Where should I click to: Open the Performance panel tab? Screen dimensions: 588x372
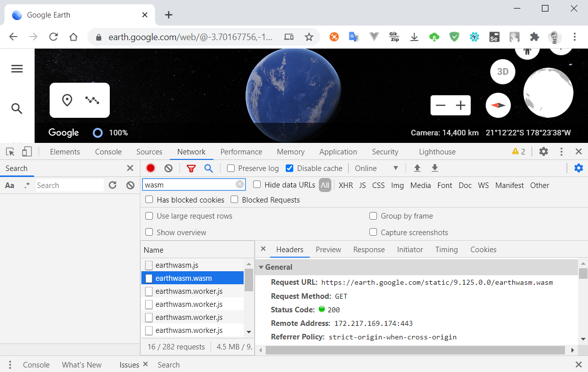[241, 151]
